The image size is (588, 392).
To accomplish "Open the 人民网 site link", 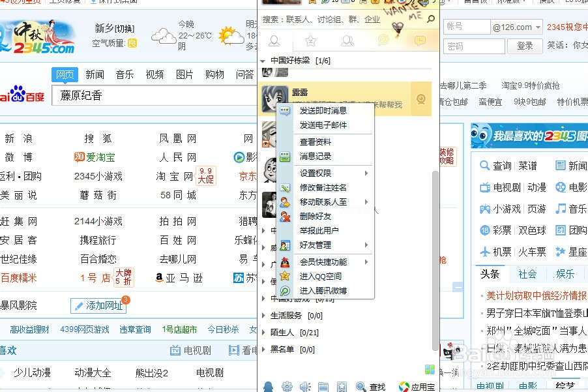I will (178, 157).
